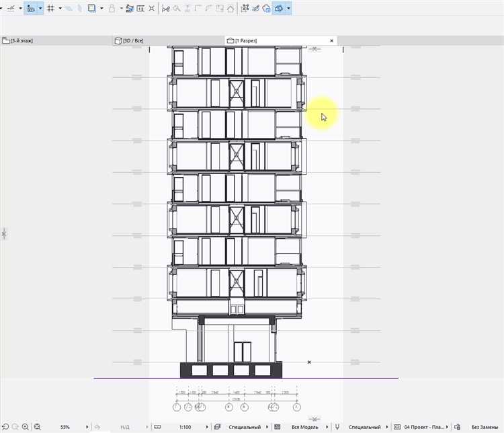Click the zoom in magnifier icon
This screenshot has height=433, width=504.
(26, 427)
